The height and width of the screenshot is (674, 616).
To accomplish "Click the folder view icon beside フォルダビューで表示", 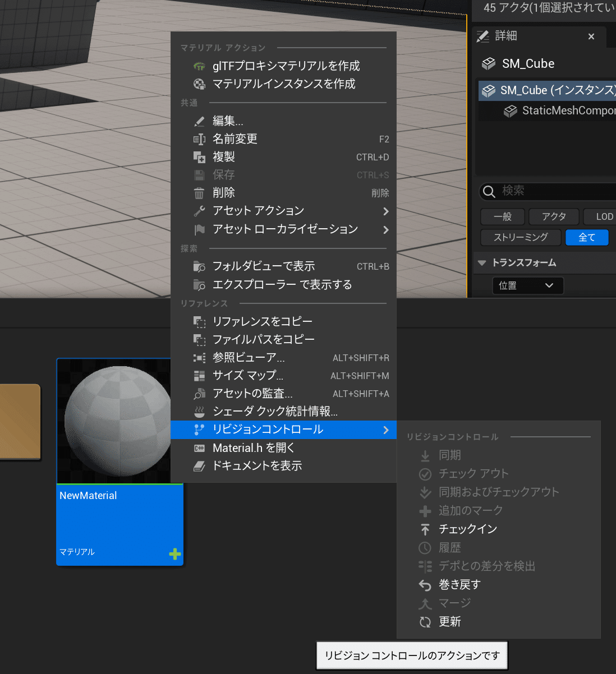I will point(199,266).
